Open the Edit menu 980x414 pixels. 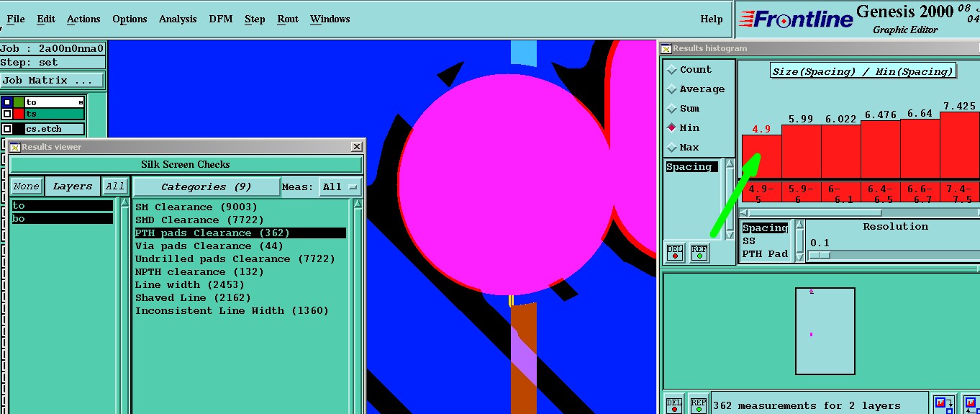tap(46, 19)
